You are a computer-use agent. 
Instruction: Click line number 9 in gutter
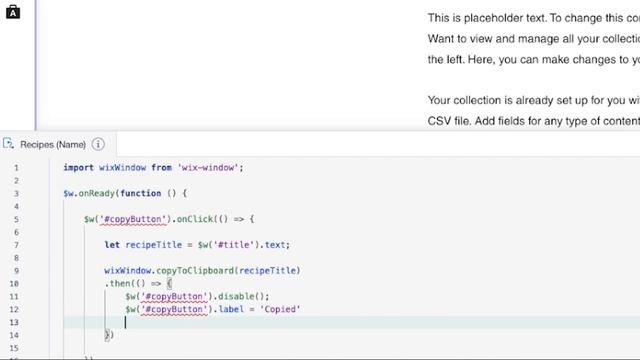16,271
